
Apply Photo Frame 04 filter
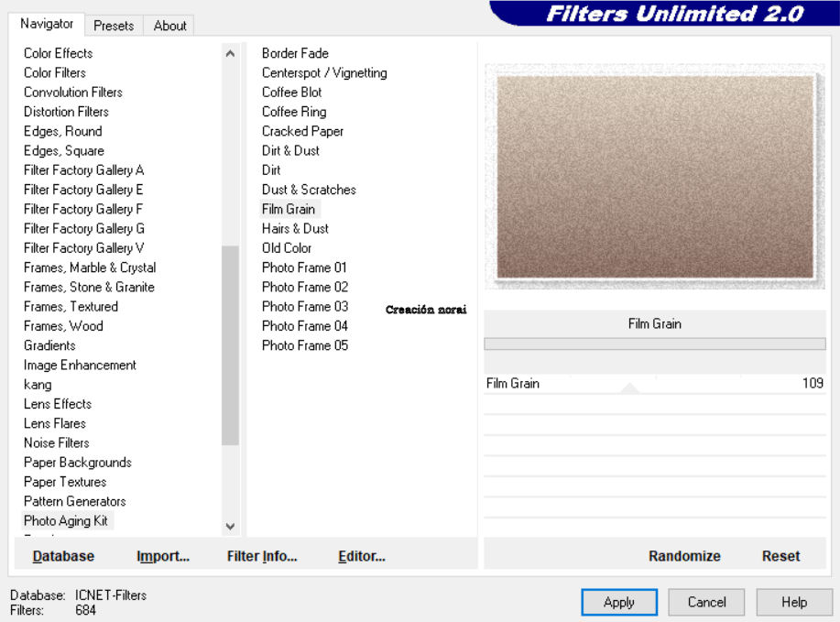pyautogui.click(x=305, y=326)
